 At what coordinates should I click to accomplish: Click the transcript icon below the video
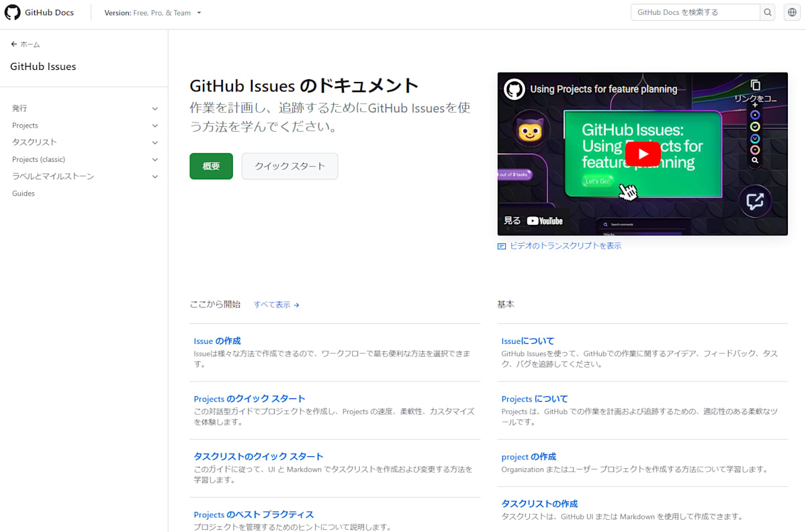501,247
